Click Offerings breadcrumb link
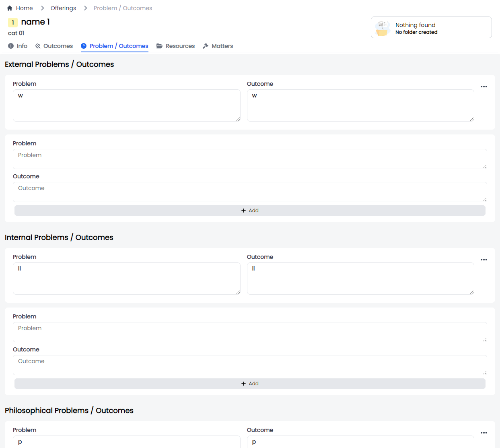This screenshot has height=448, width=500. (x=63, y=8)
